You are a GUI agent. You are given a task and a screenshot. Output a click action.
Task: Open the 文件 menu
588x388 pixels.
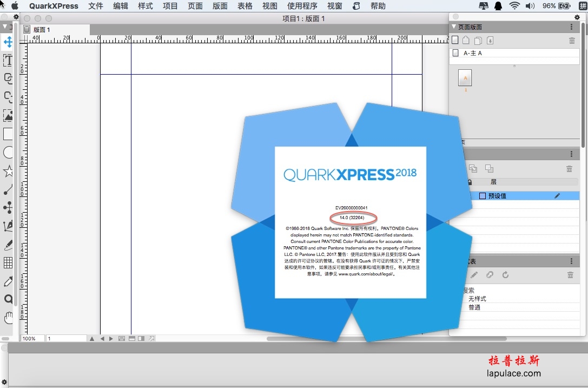[x=96, y=6]
